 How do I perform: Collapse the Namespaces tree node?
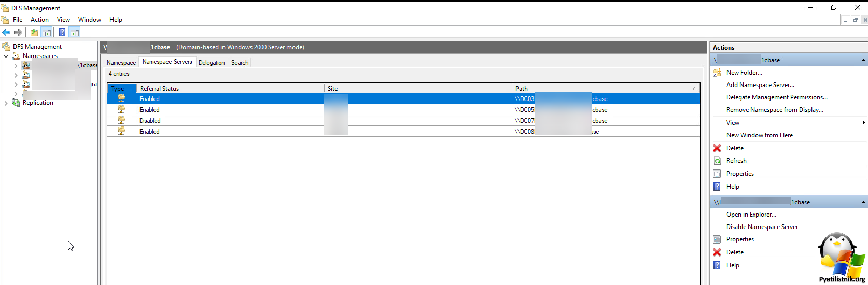[x=6, y=56]
